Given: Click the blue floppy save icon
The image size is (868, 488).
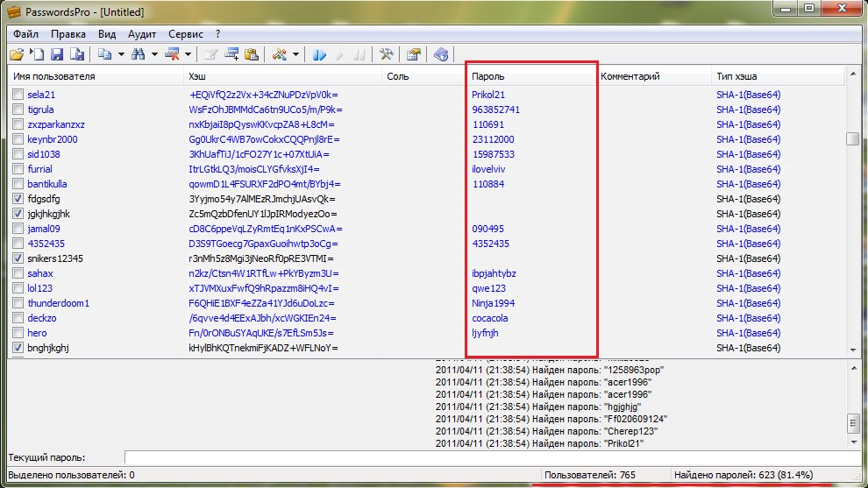Looking at the screenshot, I should (57, 55).
